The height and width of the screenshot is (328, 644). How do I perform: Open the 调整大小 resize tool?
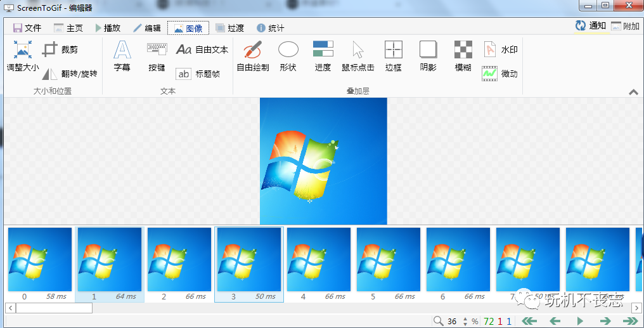23,56
